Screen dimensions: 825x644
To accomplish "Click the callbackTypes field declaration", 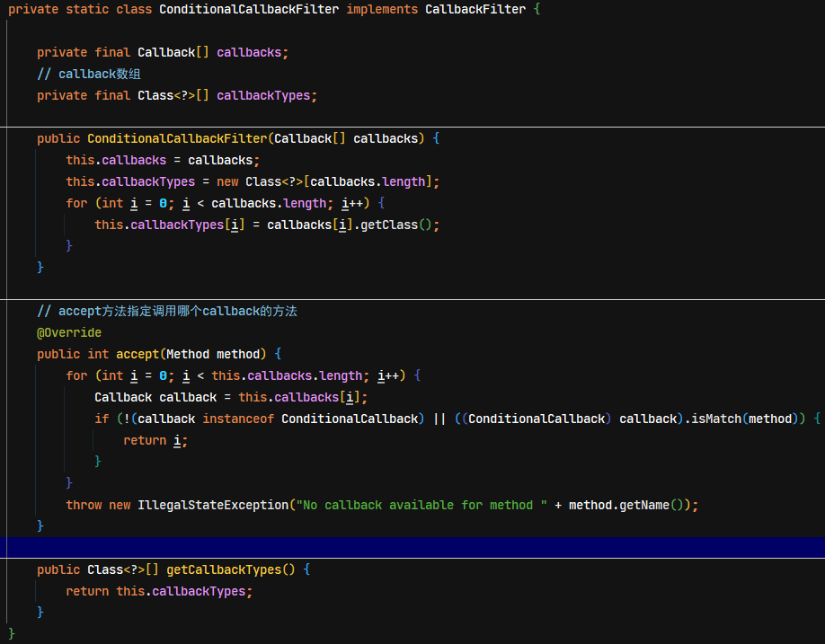I will (x=263, y=96).
